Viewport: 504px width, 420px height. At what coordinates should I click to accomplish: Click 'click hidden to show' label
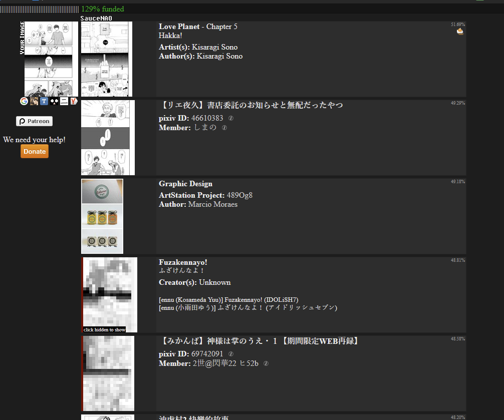click(x=105, y=330)
